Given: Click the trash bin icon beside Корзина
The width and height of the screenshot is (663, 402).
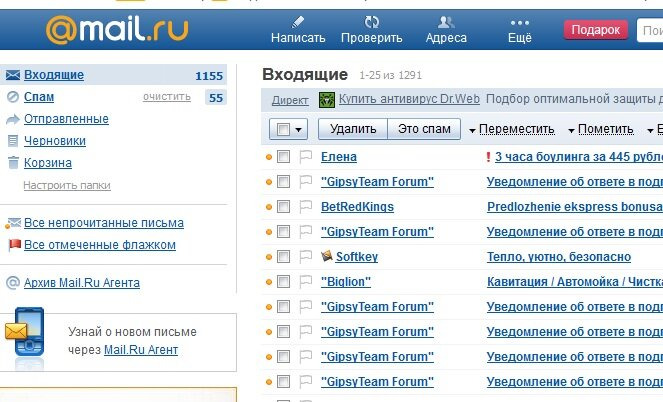Looking at the screenshot, I should (13, 163).
